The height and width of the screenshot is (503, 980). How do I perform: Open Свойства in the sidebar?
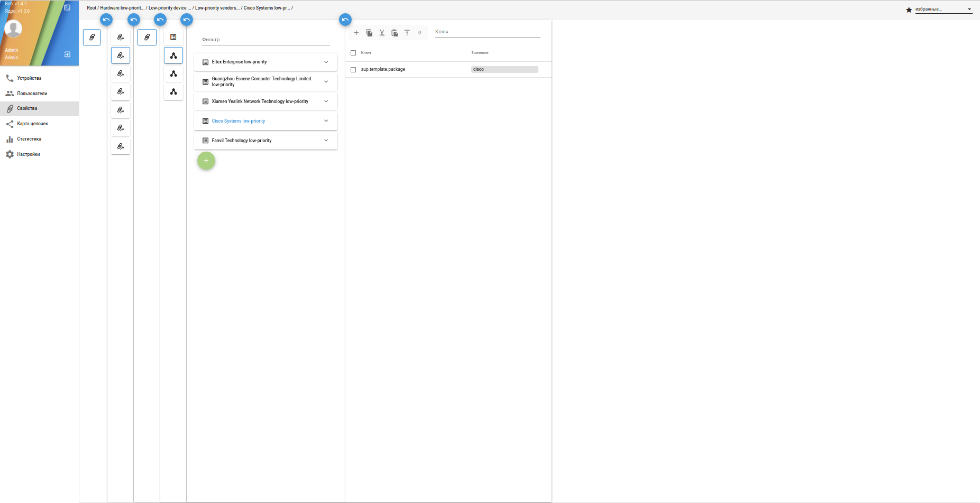(39, 108)
